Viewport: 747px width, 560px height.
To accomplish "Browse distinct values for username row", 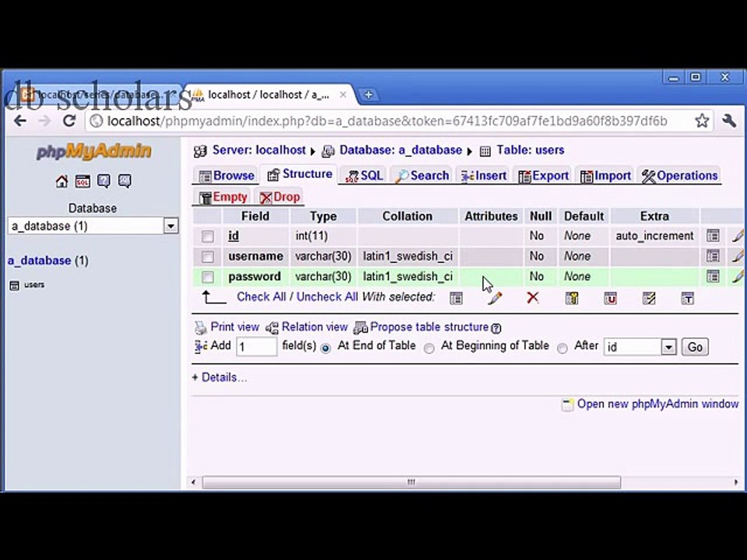I will point(713,256).
